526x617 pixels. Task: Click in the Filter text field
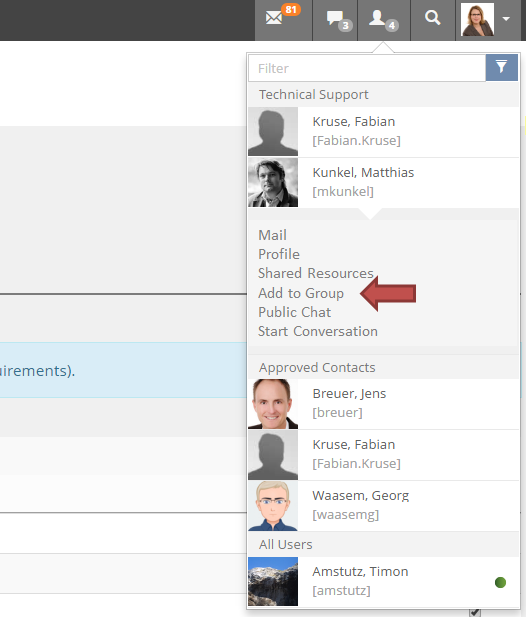click(367, 68)
